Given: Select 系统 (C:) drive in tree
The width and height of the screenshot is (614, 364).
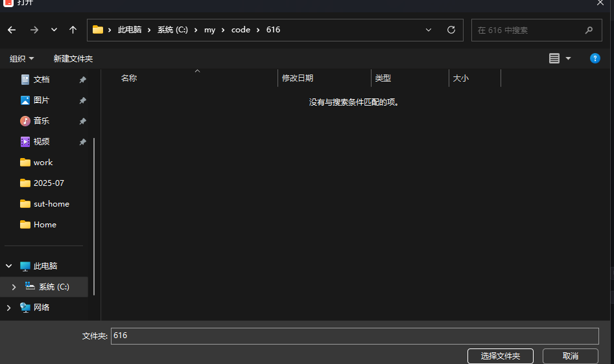Looking at the screenshot, I should pyautogui.click(x=54, y=287).
